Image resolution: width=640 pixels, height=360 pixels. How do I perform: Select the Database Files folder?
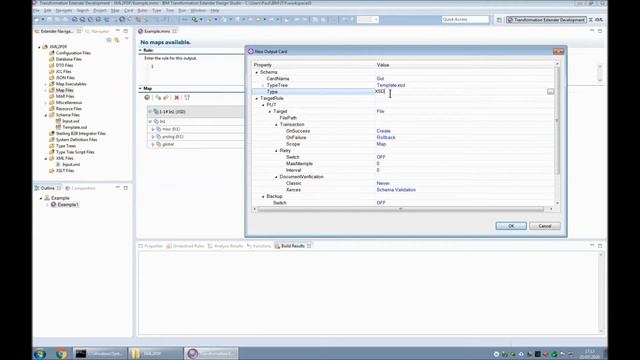pos(69,59)
